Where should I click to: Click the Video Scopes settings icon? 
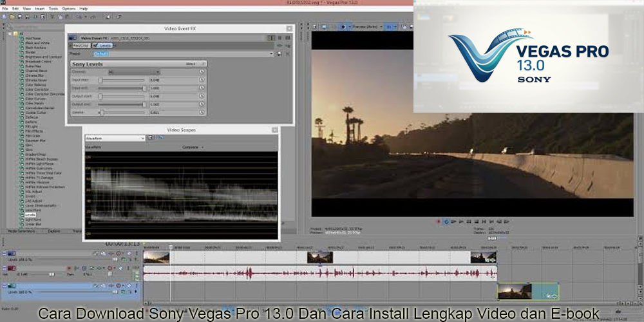(x=151, y=138)
